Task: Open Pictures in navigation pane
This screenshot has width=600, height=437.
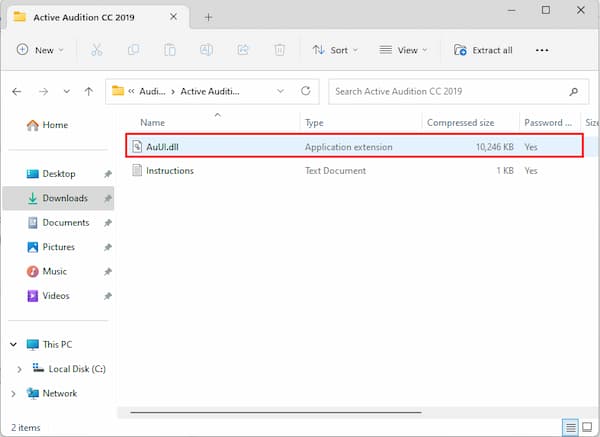Action: [51, 247]
